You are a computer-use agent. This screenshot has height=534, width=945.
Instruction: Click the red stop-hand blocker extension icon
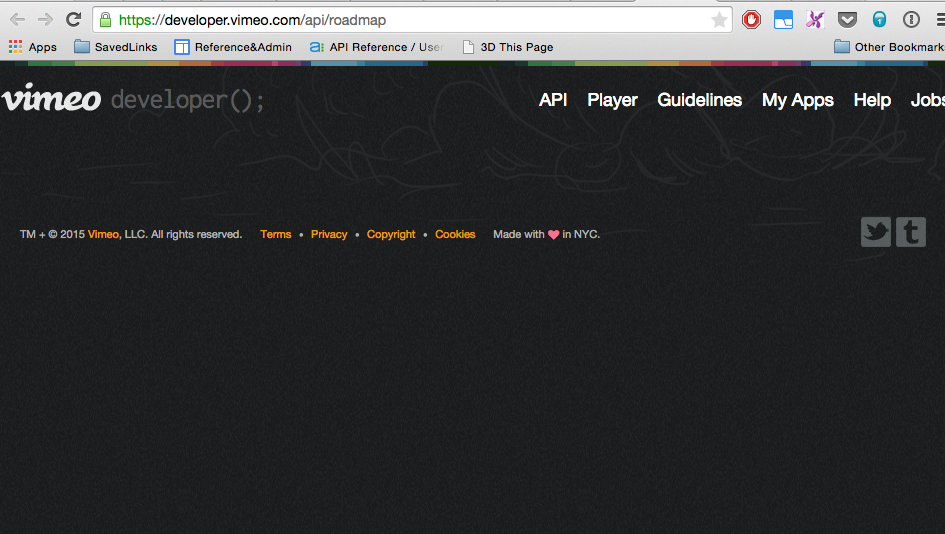point(751,20)
